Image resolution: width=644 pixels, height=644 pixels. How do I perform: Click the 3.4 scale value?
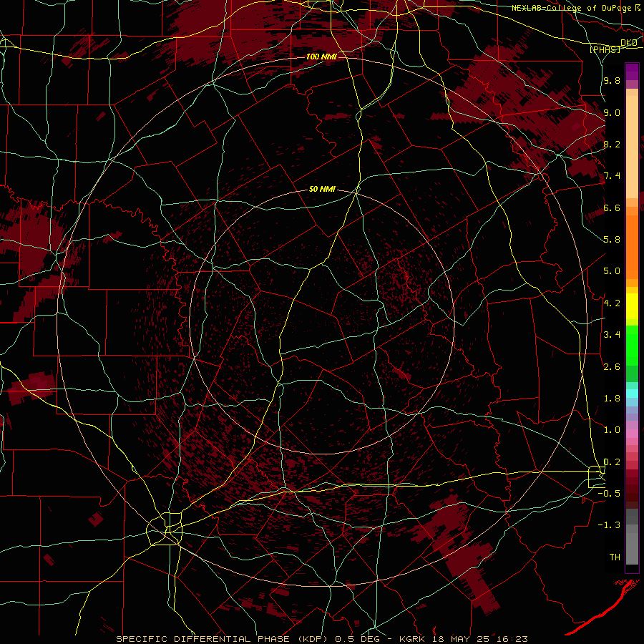[x=612, y=334]
